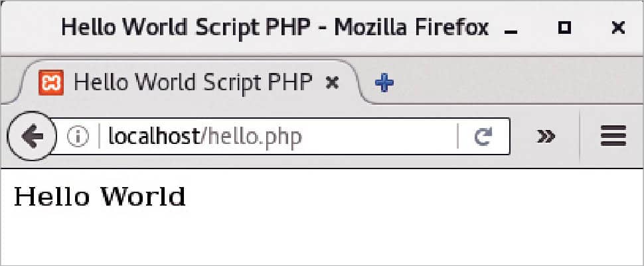Maximize the Firefox window

click(x=564, y=28)
